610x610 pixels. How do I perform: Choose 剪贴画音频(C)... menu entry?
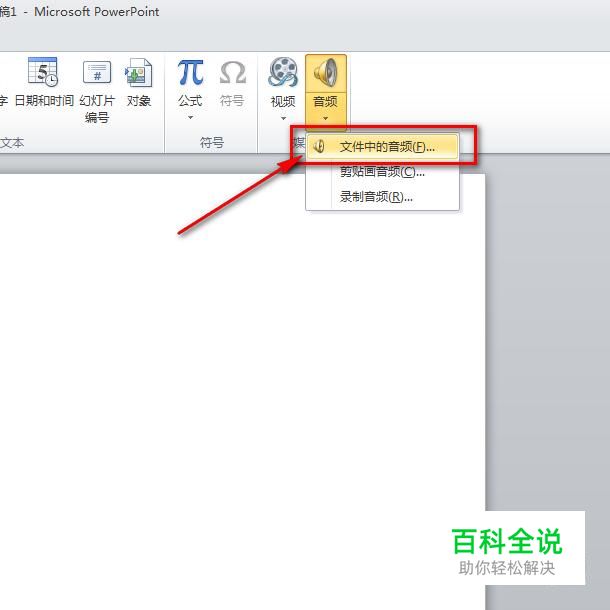coord(382,172)
